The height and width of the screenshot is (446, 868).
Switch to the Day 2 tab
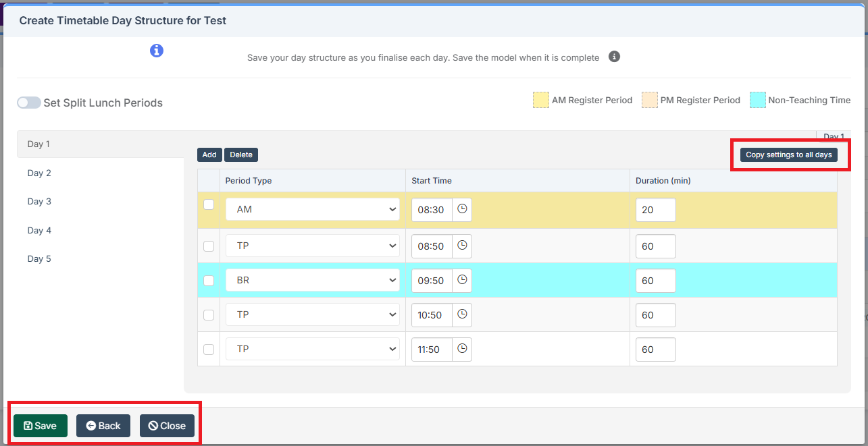coord(39,173)
